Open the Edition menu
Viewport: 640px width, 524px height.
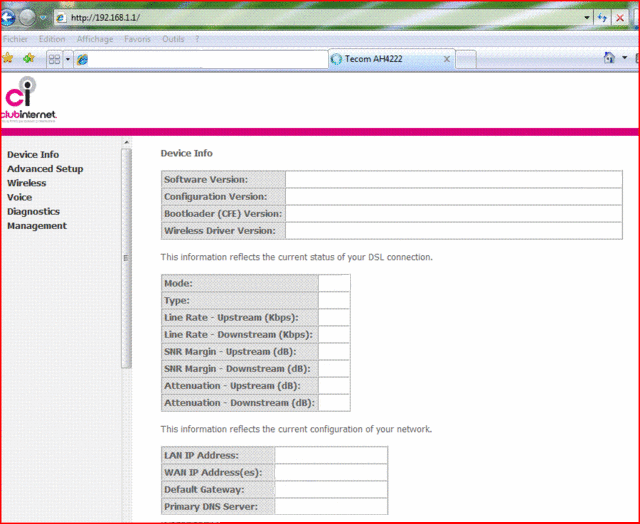[x=52, y=39]
